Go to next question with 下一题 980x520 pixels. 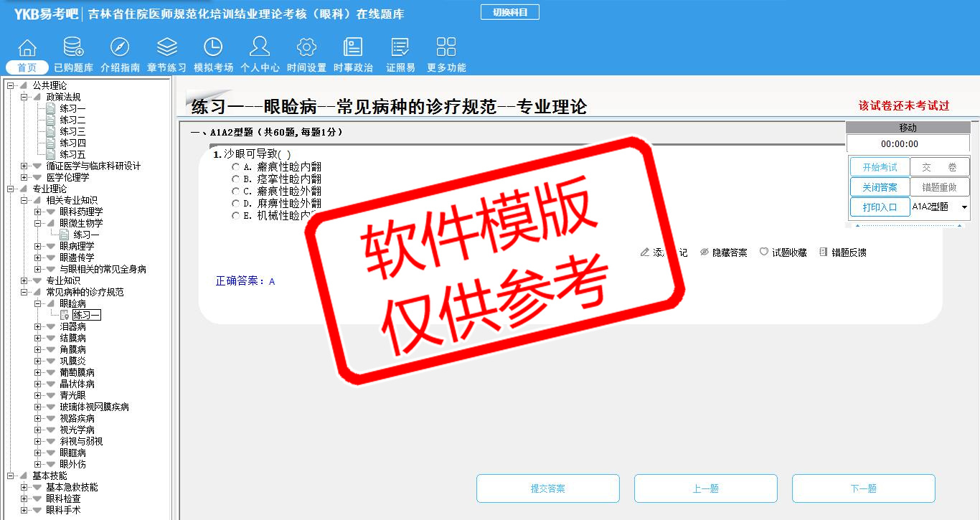point(863,488)
